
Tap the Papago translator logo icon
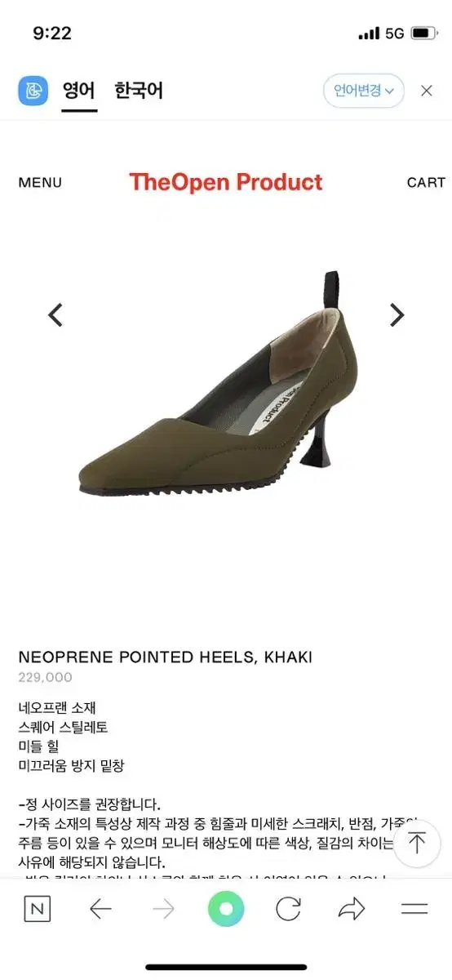click(33, 91)
